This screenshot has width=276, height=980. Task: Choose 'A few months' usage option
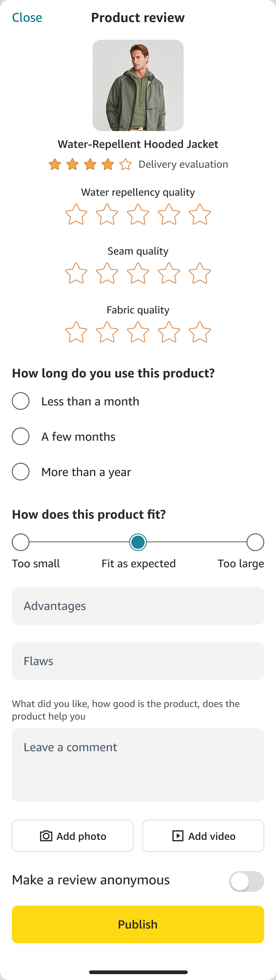(21, 436)
